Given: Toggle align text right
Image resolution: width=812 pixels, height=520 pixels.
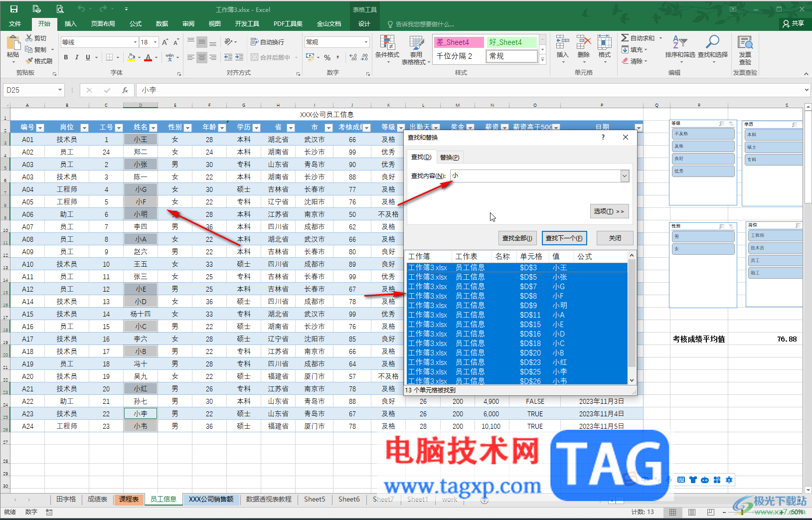Looking at the screenshot, I should (213, 57).
